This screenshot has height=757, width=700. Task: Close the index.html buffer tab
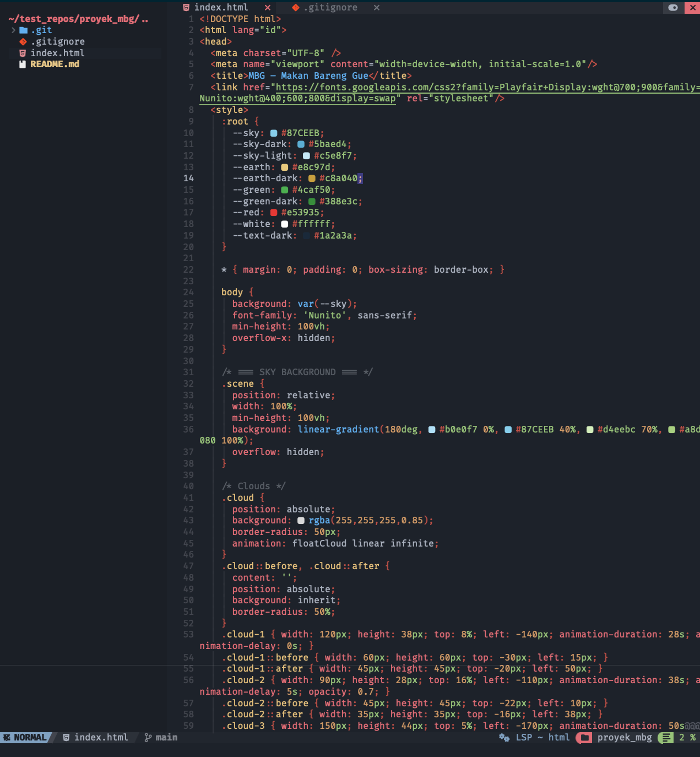(268, 8)
